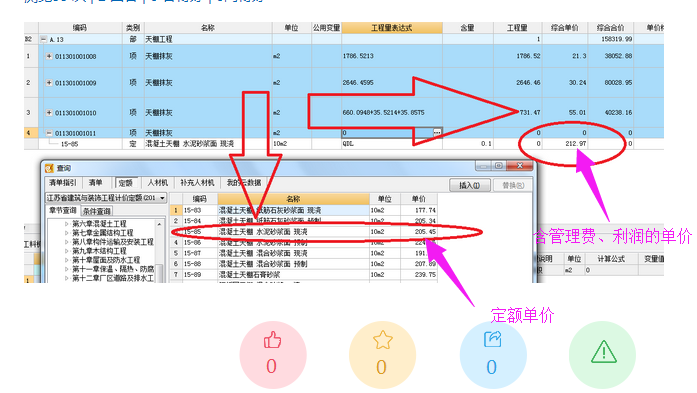Click the 0.1 content cell
Viewport: 697px width, 393px height.
coord(468,144)
